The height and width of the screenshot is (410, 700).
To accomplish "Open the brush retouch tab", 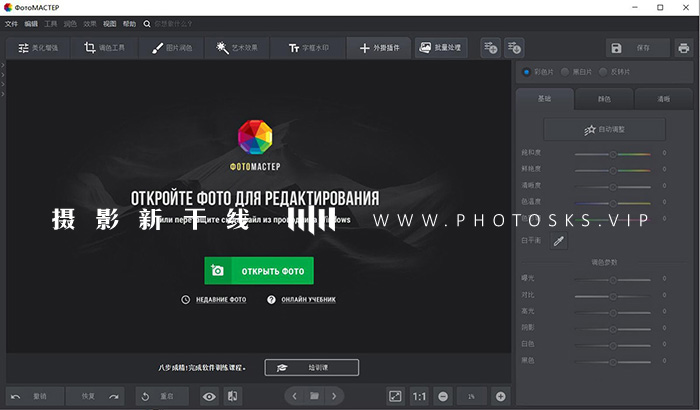I will 171,48.
